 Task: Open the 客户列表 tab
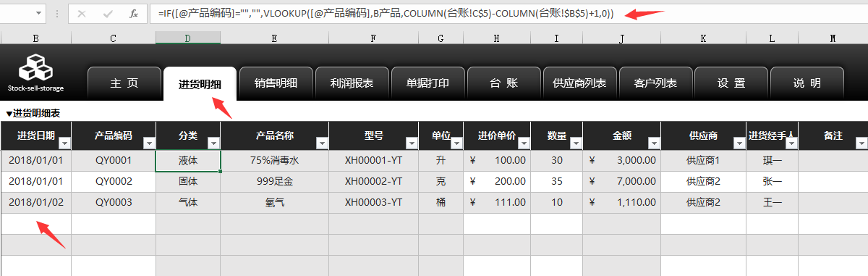tap(655, 83)
